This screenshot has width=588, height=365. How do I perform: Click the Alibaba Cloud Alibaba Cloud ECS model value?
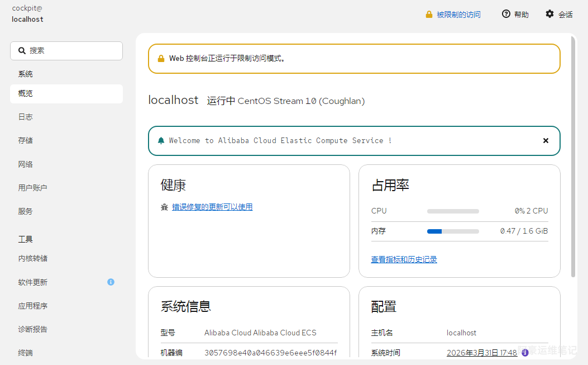pyautogui.click(x=260, y=333)
